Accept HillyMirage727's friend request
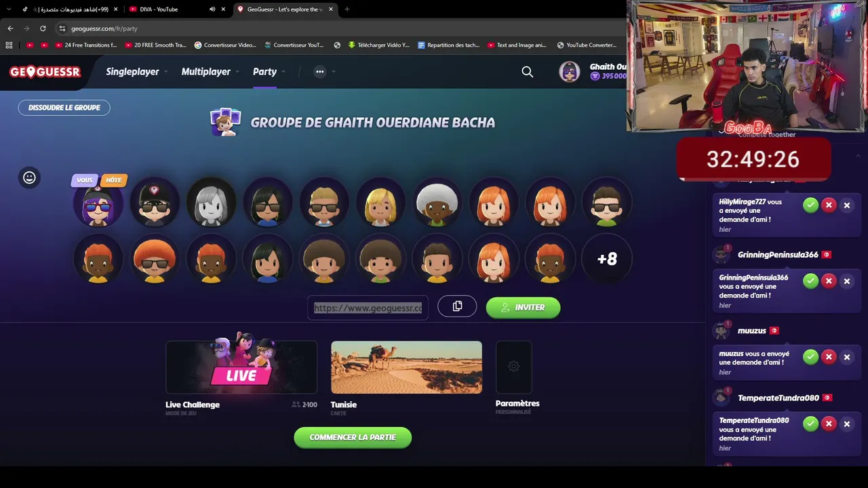Image resolution: width=868 pixels, height=488 pixels. coord(810,205)
